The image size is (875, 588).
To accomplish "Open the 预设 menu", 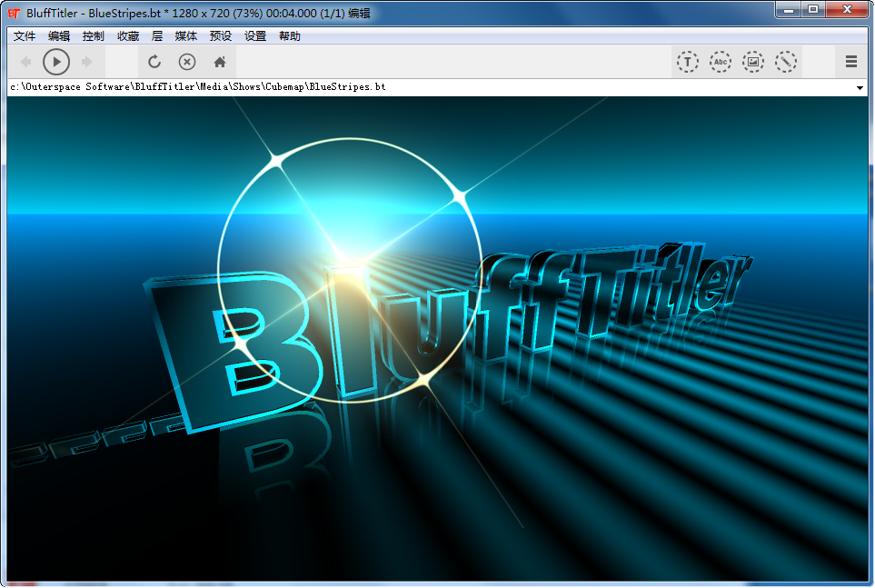I will (221, 36).
